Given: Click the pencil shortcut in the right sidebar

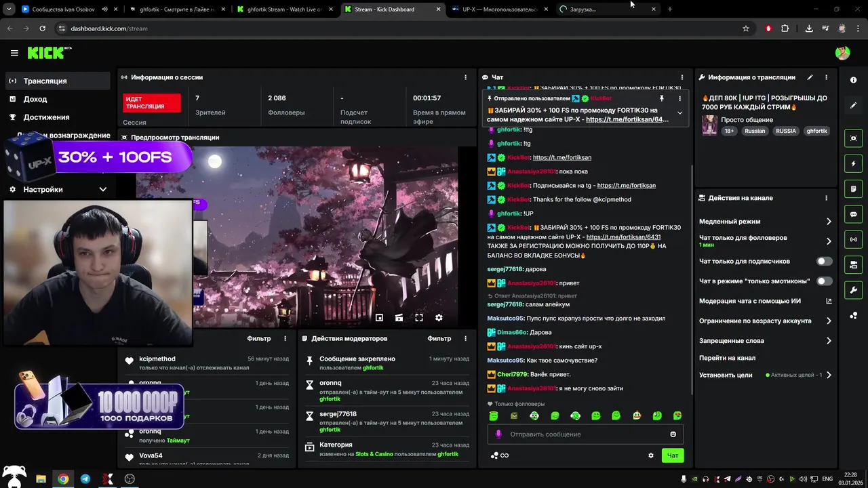Looking at the screenshot, I should click(853, 105).
